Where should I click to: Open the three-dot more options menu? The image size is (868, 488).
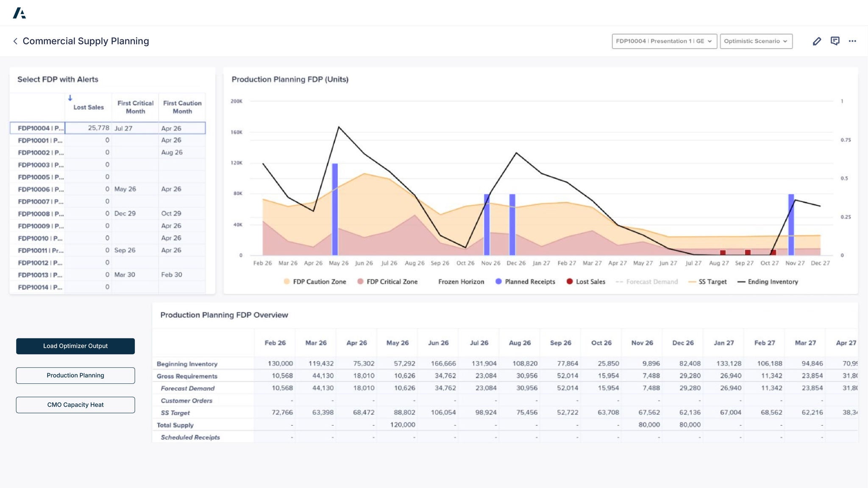click(852, 41)
